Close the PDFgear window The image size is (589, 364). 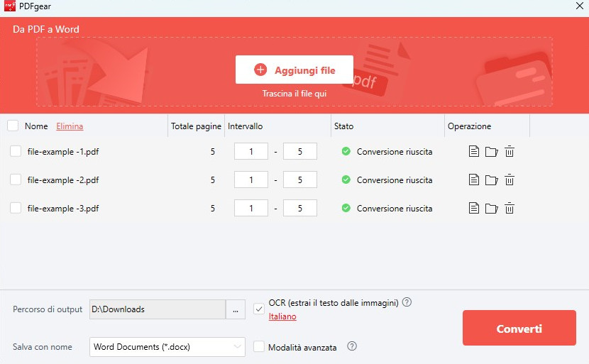click(x=580, y=6)
